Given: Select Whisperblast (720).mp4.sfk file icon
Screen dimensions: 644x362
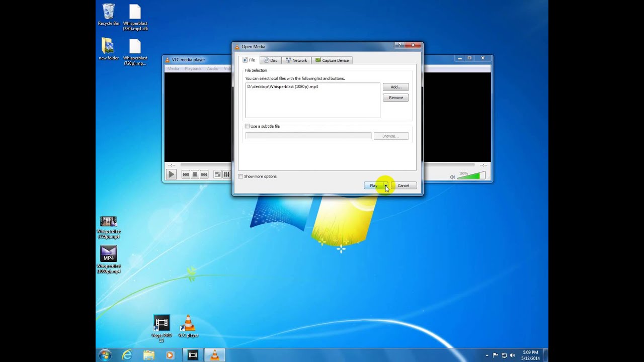Looking at the screenshot, I should 135,18.
